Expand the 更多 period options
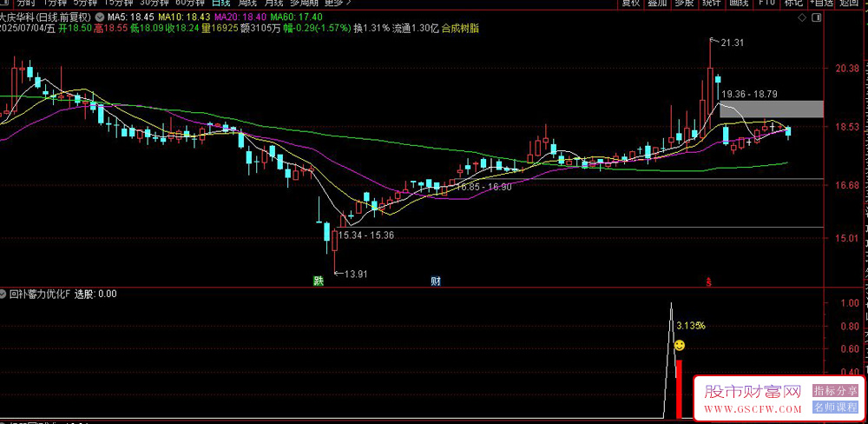The image size is (868, 424). click(x=338, y=3)
